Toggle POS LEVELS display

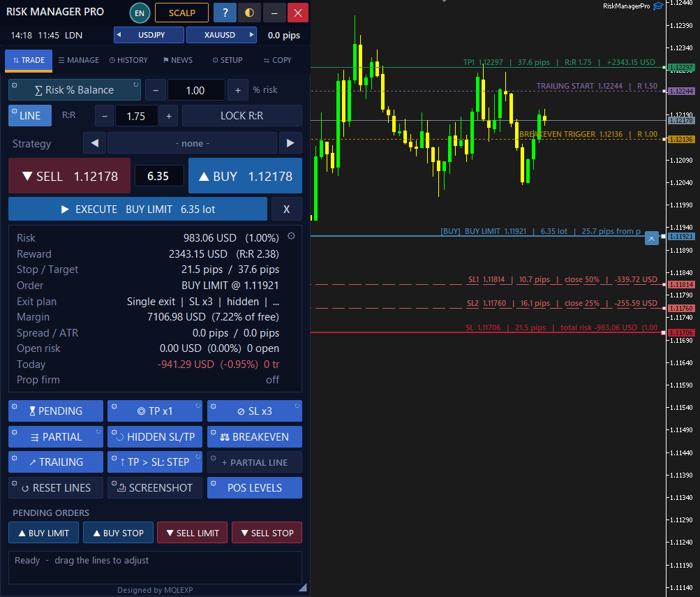255,488
